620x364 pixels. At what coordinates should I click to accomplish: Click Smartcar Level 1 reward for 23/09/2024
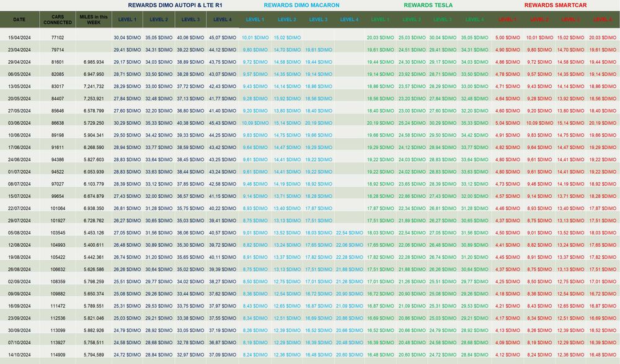[508, 318]
